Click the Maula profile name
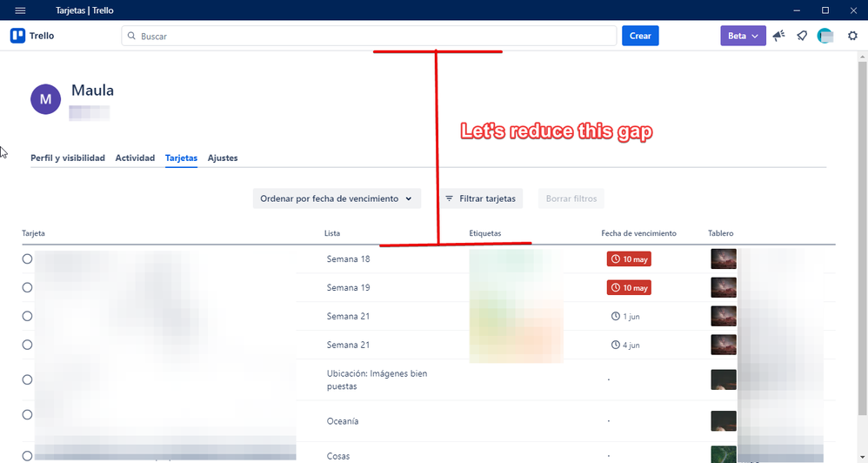Viewport: 868px width, 463px height. 92,91
